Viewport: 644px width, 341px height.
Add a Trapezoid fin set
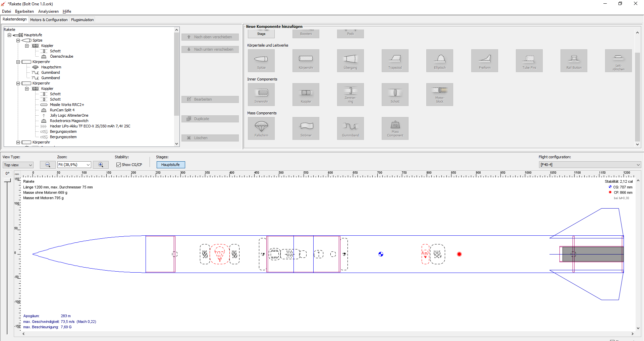point(395,61)
